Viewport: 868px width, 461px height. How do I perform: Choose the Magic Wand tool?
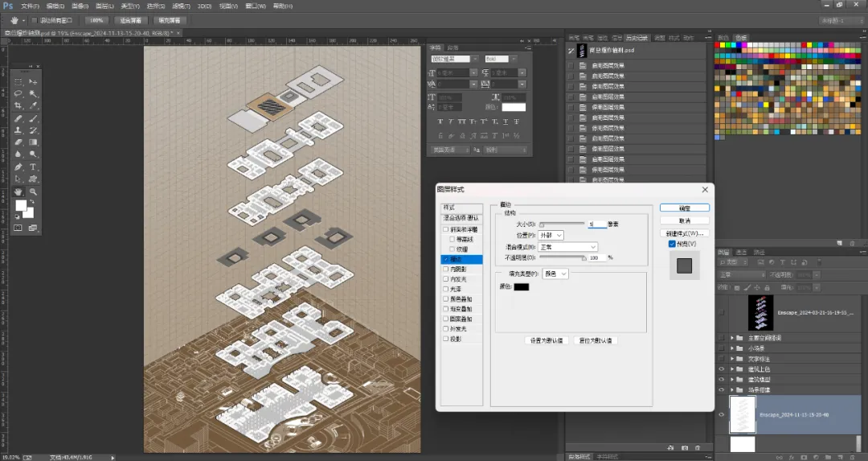(x=33, y=93)
